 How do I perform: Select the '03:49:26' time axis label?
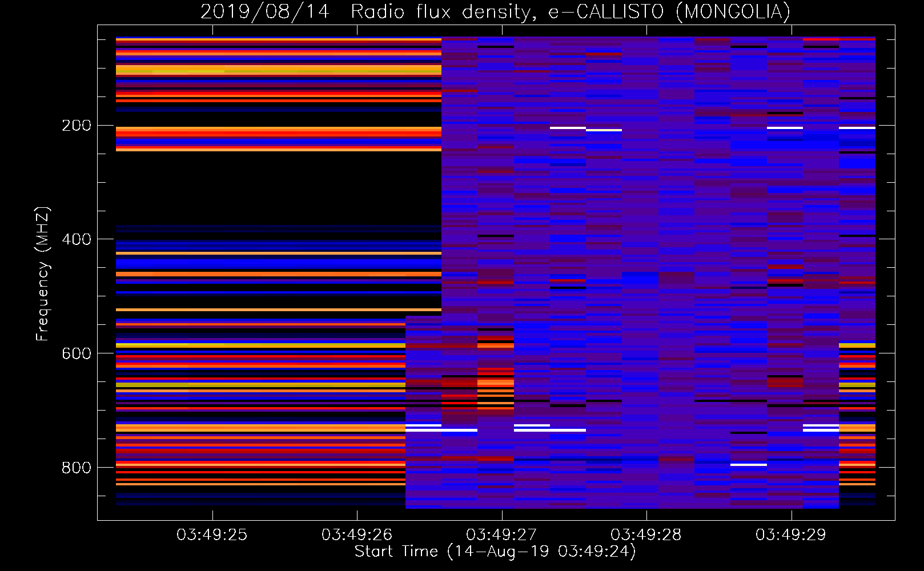(357, 535)
